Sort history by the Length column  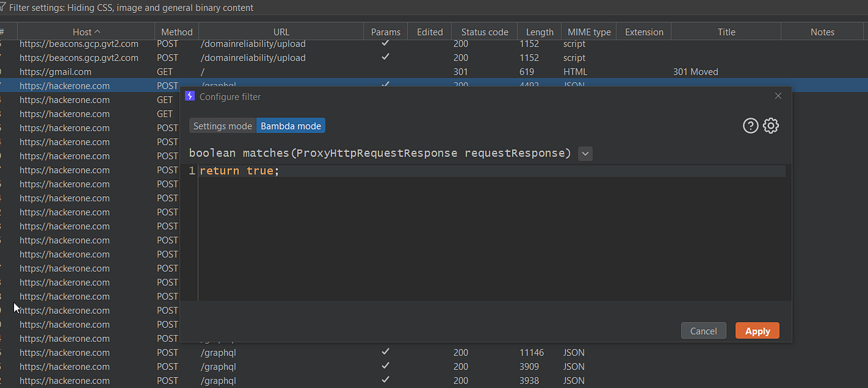(539, 31)
